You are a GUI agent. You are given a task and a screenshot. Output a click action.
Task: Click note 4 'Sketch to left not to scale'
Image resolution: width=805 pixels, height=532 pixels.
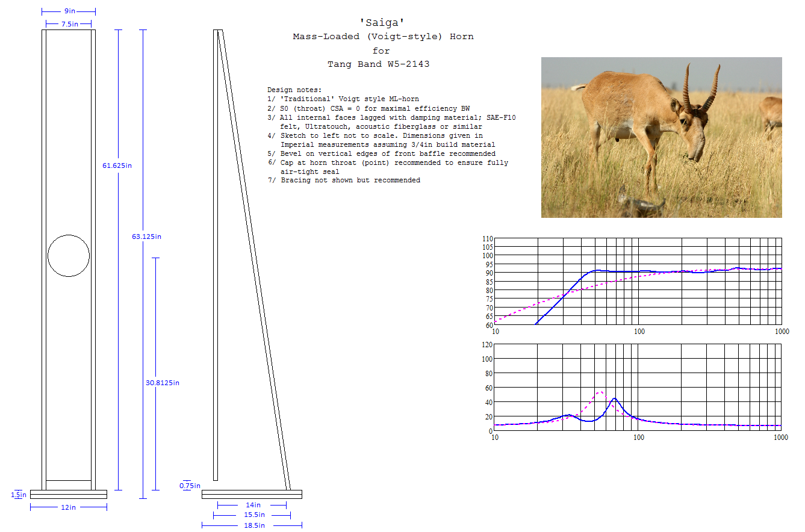381,140
